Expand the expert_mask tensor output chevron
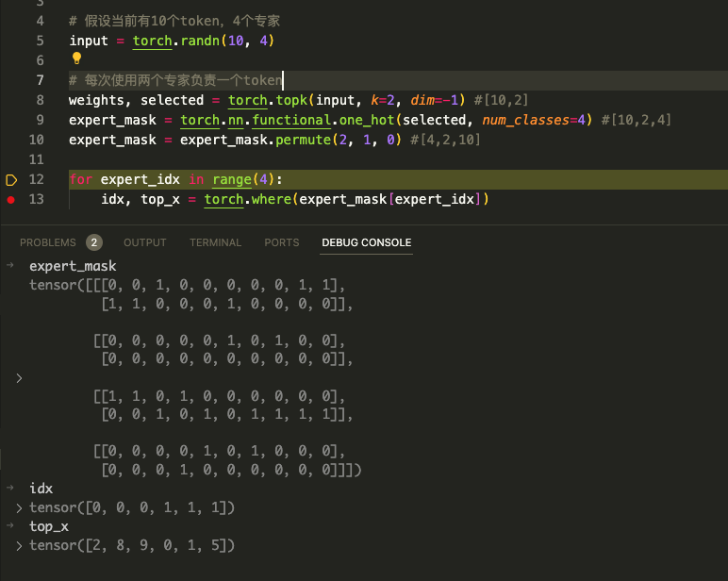This screenshot has height=581, width=728. [x=20, y=378]
